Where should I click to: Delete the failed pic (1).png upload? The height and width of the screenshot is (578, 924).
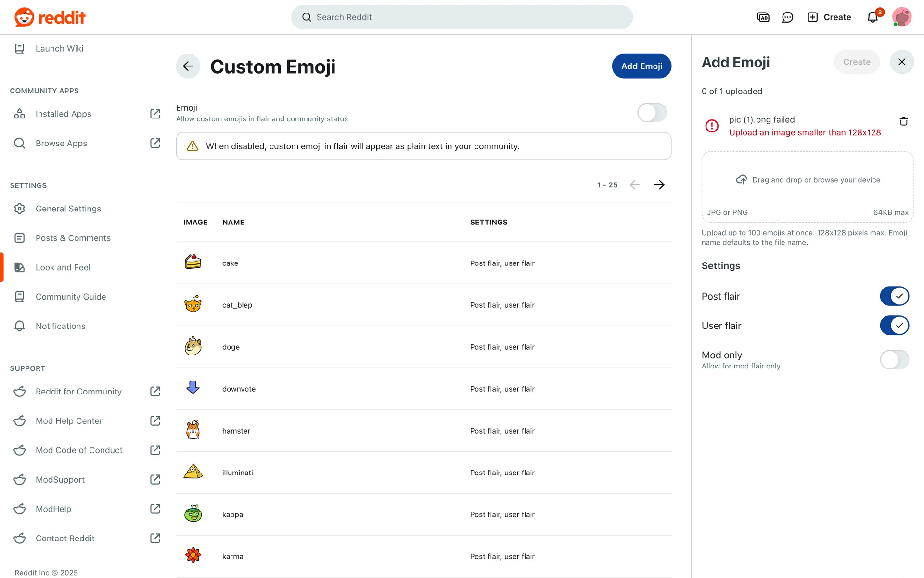point(903,121)
